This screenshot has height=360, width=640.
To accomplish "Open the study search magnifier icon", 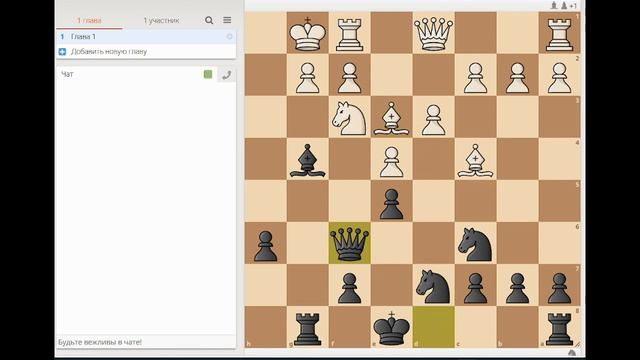I will 209,20.
